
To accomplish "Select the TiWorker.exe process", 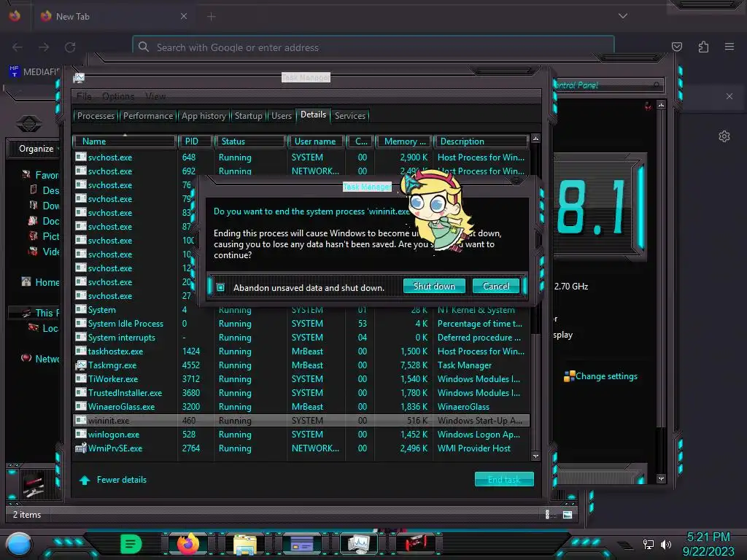I will (x=301, y=379).
